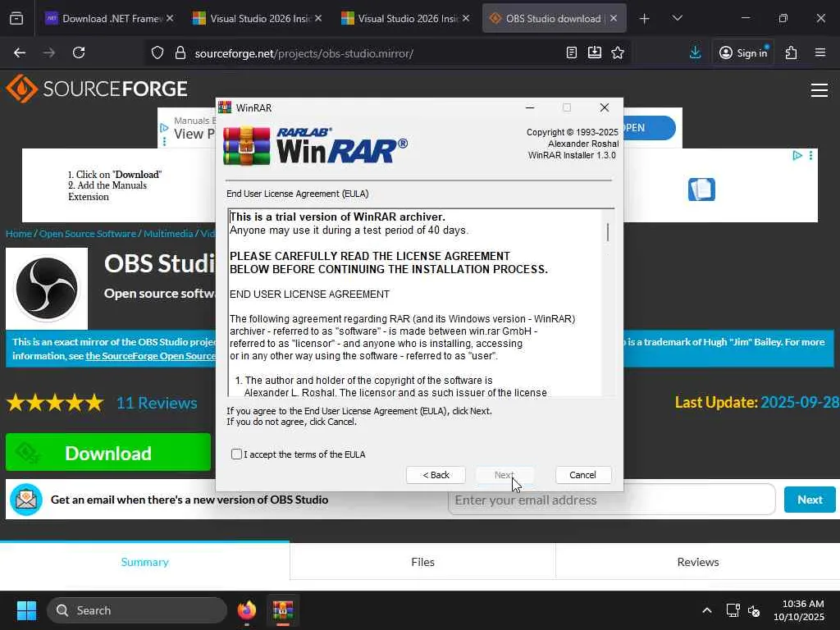Click the save to Pocket tray icon

click(595, 53)
